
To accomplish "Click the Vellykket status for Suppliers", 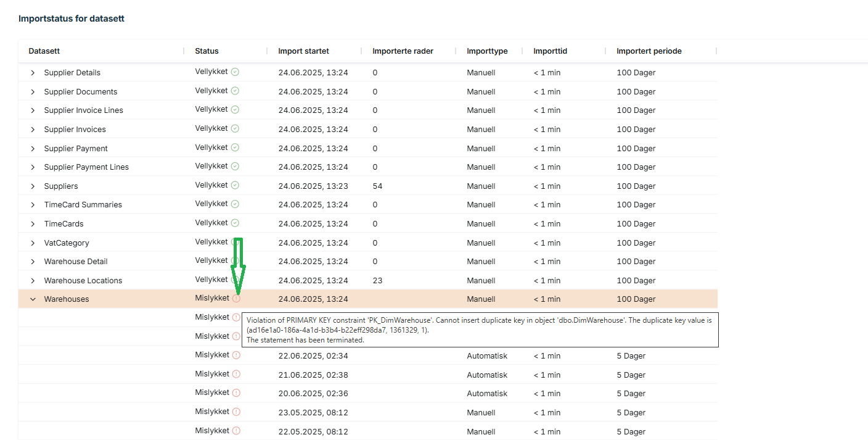I will click(211, 185).
